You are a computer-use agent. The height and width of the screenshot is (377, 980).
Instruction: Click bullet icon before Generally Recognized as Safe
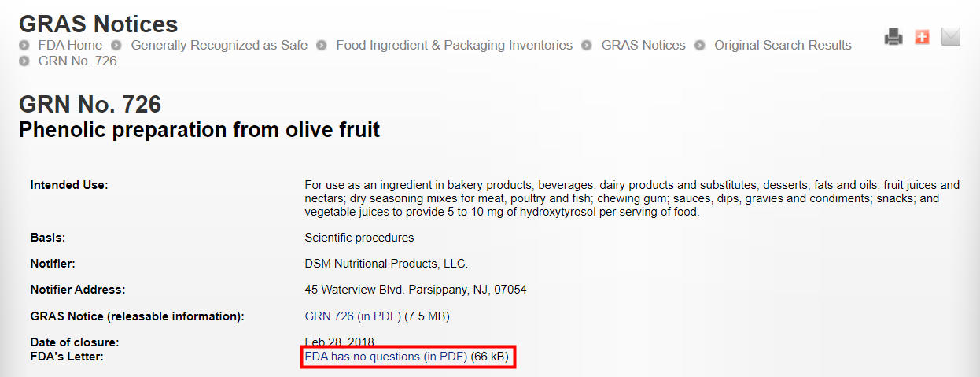coord(116,46)
